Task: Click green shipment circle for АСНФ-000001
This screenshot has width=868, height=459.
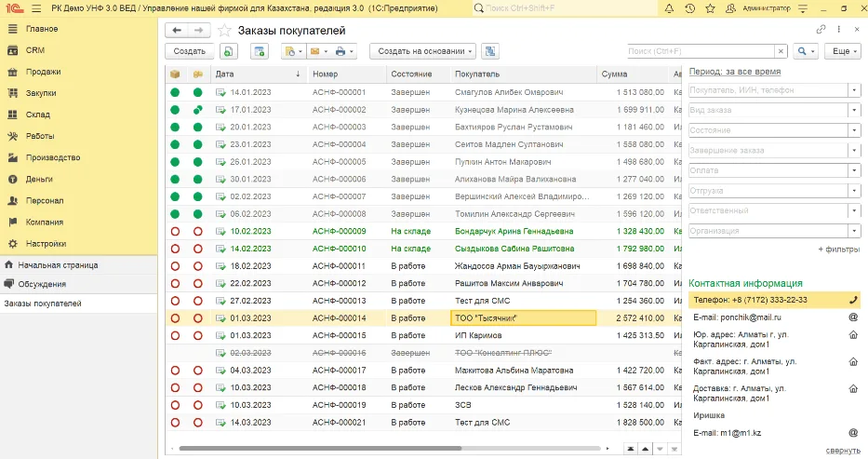Action: click(175, 92)
